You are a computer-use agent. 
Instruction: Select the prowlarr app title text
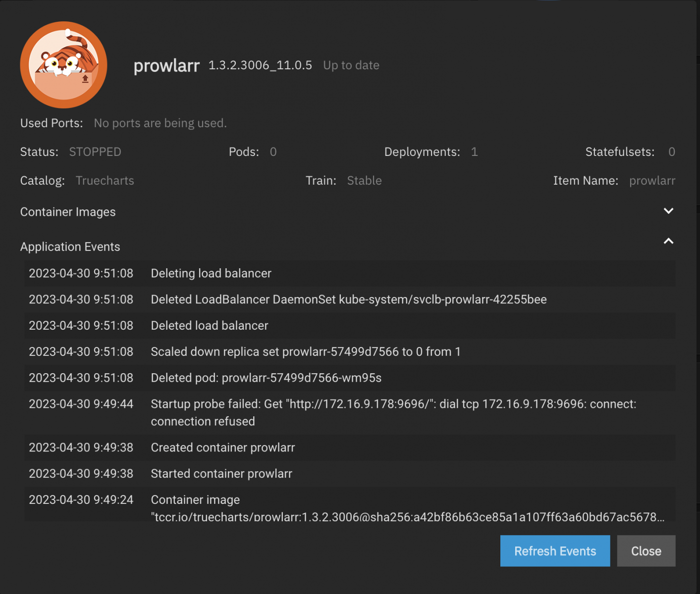tap(166, 65)
